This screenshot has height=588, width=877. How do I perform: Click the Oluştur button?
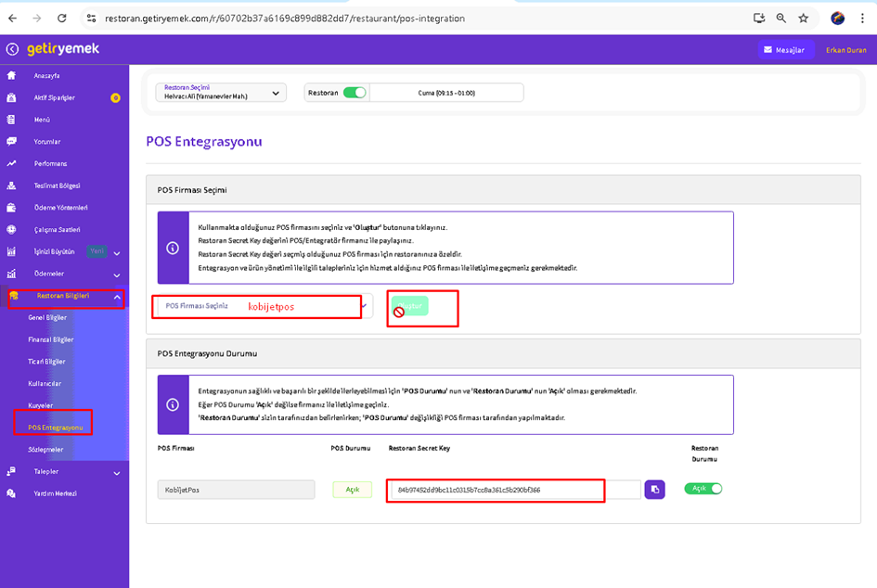tap(409, 306)
